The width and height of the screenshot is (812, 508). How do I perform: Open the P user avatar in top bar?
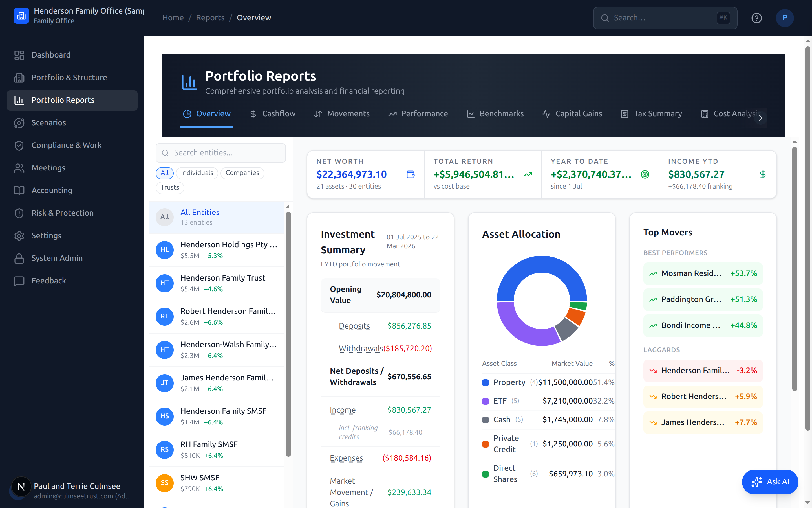(x=784, y=18)
